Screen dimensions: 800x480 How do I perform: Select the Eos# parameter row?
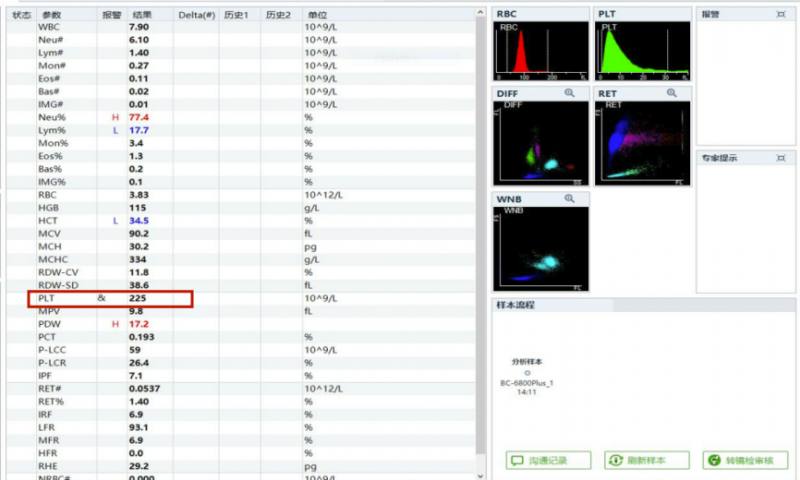click(x=241, y=79)
